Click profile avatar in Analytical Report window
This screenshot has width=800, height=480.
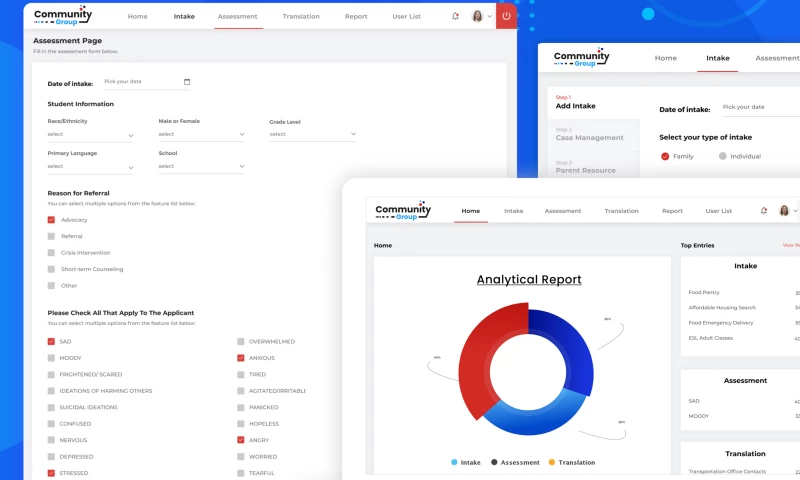pos(784,211)
